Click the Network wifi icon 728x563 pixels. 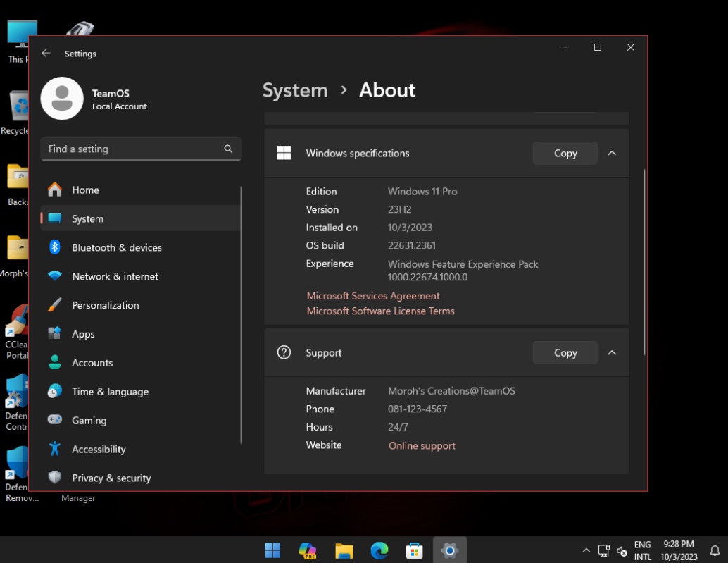[x=55, y=276]
